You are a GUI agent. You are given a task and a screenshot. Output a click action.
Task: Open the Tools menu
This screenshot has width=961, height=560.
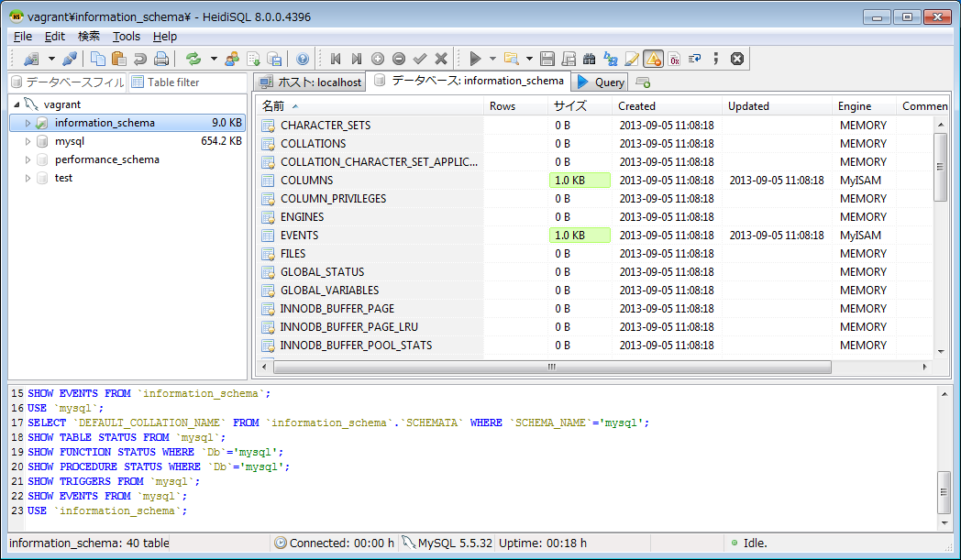[x=127, y=36]
